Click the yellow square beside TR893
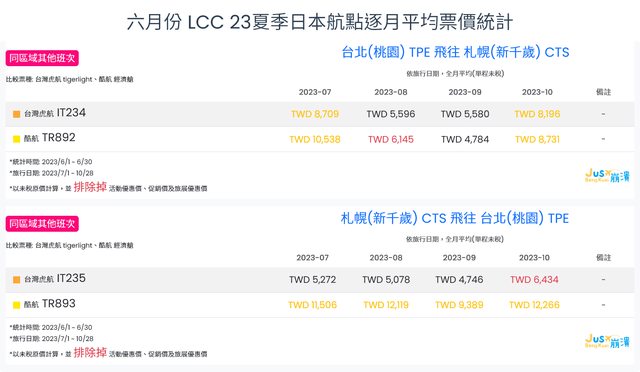Image resolution: width=640 pixels, height=372 pixels. pos(16,305)
